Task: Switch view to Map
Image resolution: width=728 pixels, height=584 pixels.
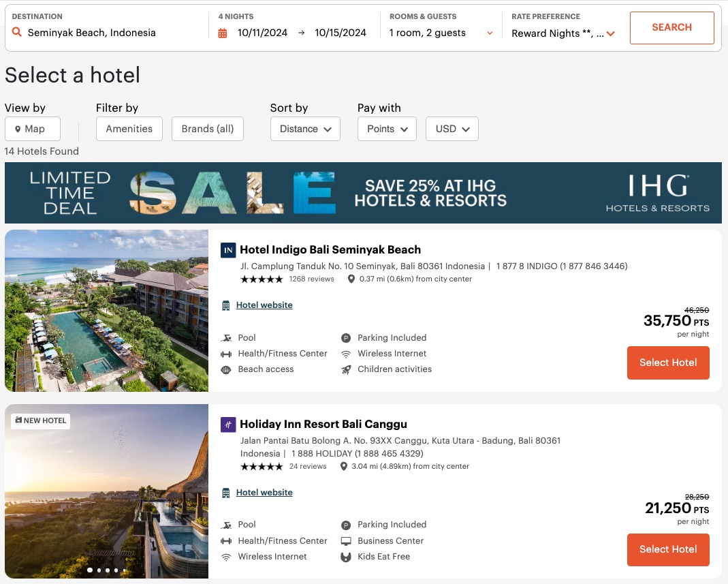Action: (32, 128)
